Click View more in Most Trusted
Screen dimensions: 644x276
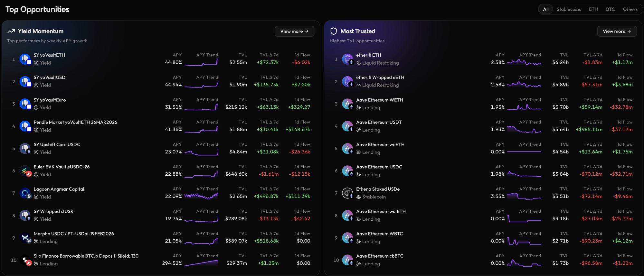click(x=617, y=31)
